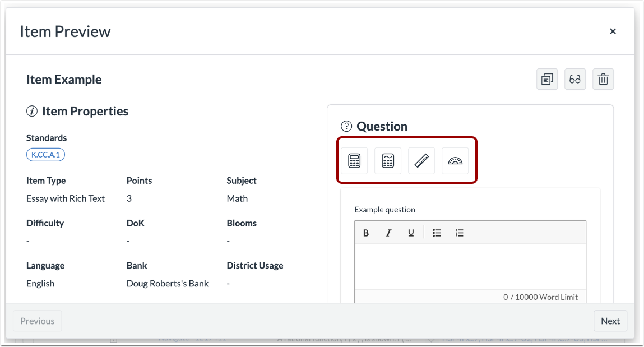Select the K.CC.A.1 standard tag
Image resolution: width=644 pixels, height=347 pixels.
coord(45,154)
